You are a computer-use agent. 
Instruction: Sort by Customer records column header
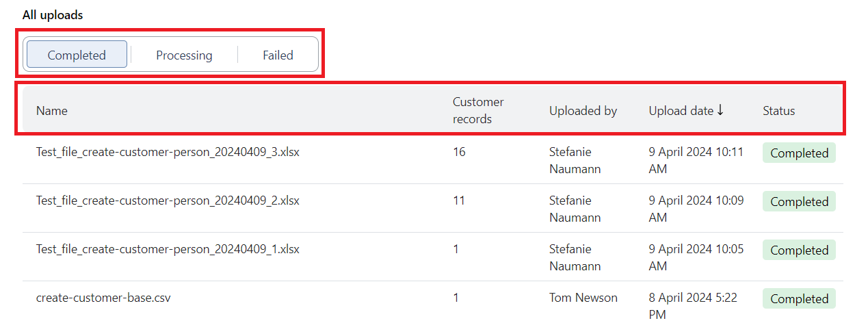point(478,110)
